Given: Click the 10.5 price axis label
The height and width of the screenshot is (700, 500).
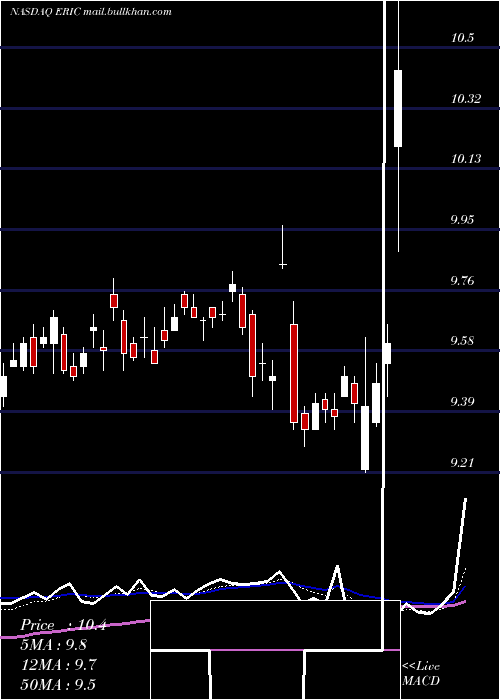Looking at the screenshot, I should point(462,38).
